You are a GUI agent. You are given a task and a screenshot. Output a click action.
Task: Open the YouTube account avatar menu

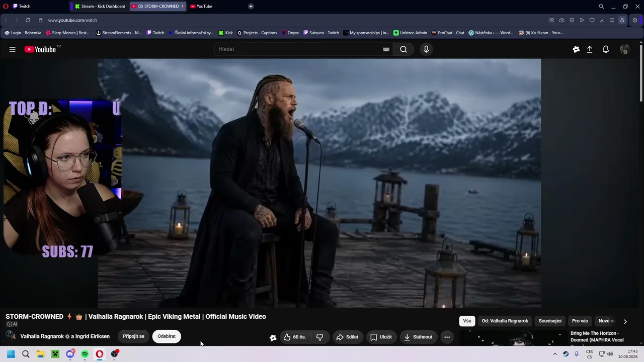click(625, 49)
